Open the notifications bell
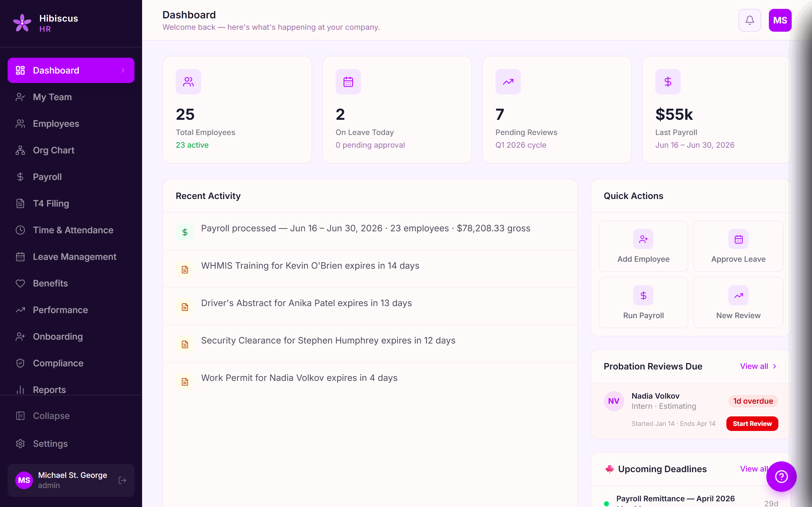The width and height of the screenshot is (812, 507). click(749, 21)
